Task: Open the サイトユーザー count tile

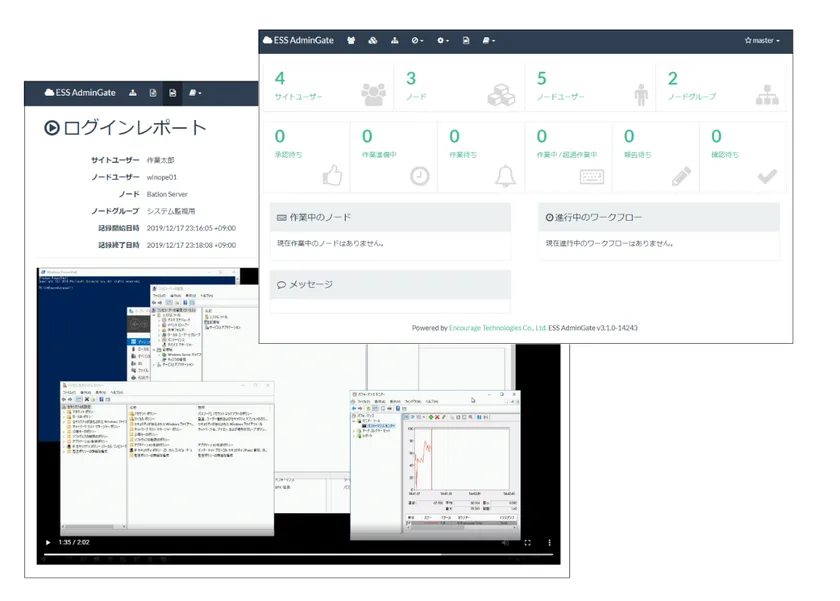Action: (x=326, y=87)
